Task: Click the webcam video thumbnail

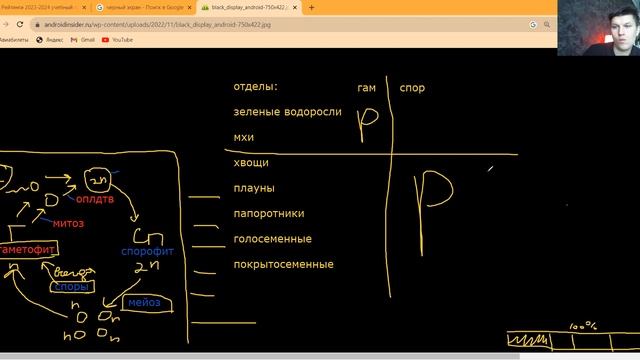Action: pos(598,28)
